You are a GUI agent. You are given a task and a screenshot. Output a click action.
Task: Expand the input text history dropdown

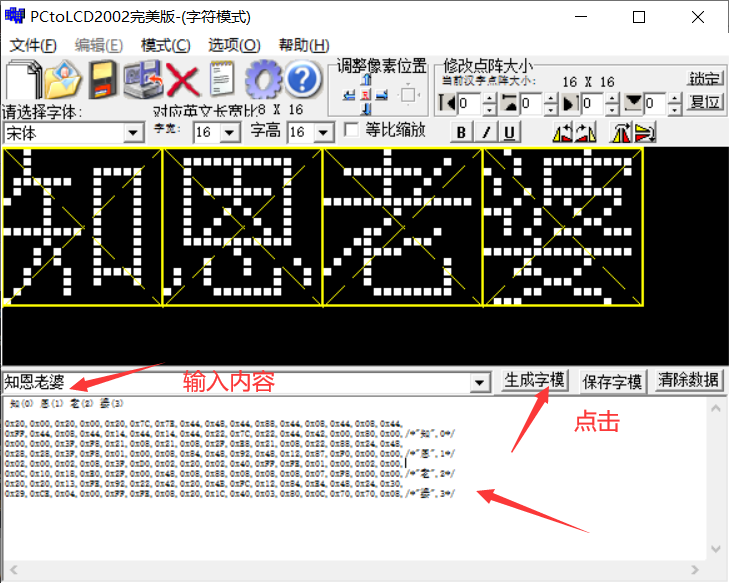coord(479,383)
